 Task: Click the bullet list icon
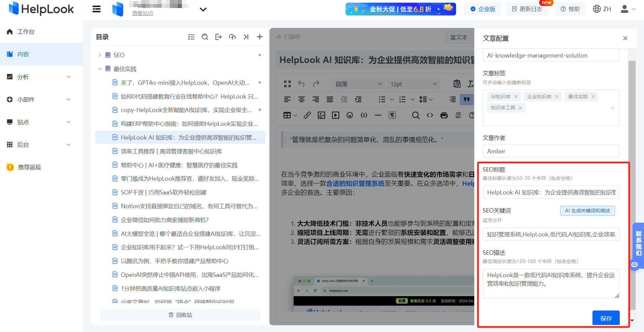(x=382, y=99)
